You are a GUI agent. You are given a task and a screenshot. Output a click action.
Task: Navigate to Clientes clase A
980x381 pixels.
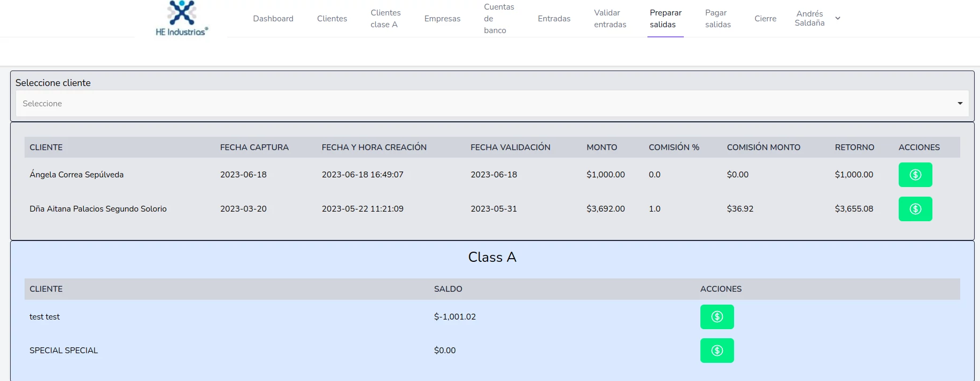pyautogui.click(x=385, y=19)
